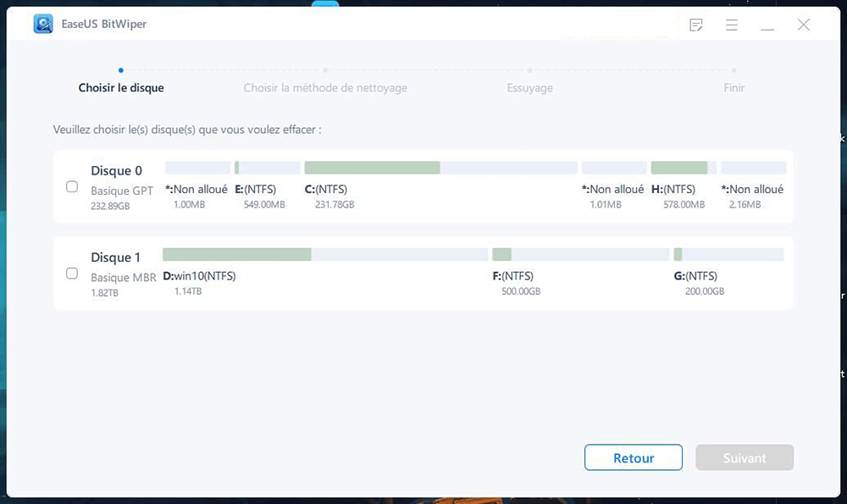Click the H: (NTFS) 578.00MB partition bar
The width and height of the screenshot is (847, 504).
683,168
